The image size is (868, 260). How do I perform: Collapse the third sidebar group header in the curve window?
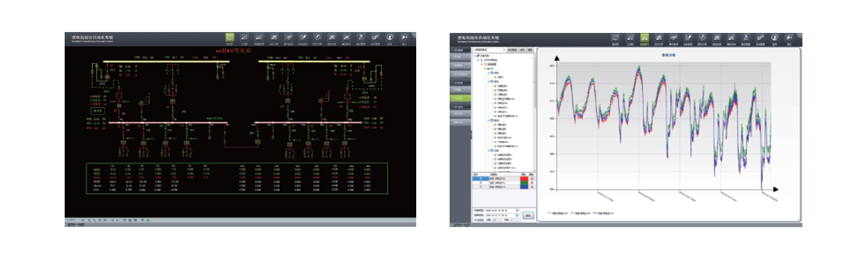[460, 107]
